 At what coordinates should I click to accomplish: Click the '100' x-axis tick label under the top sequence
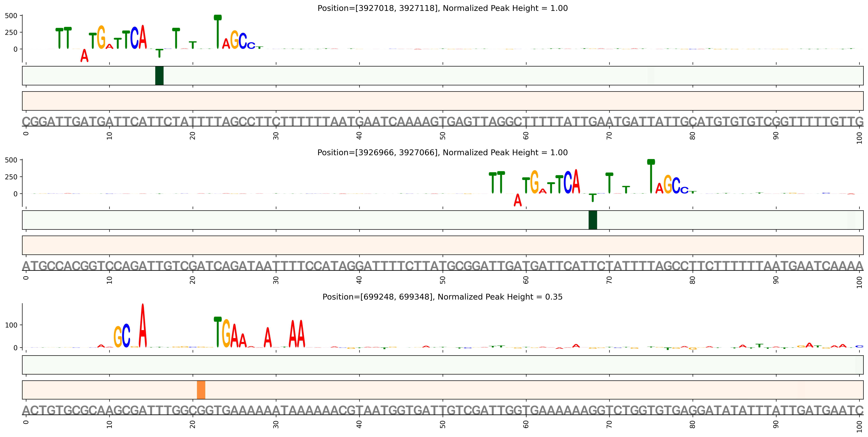click(x=859, y=138)
